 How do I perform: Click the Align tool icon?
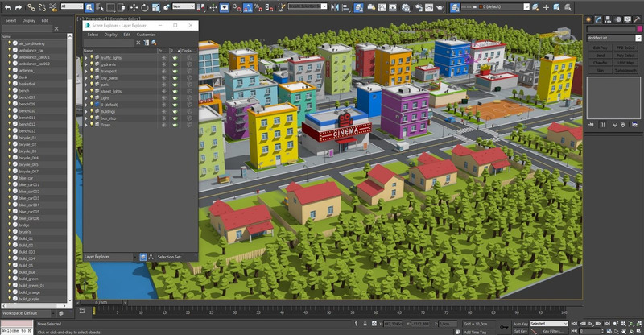click(x=346, y=7)
